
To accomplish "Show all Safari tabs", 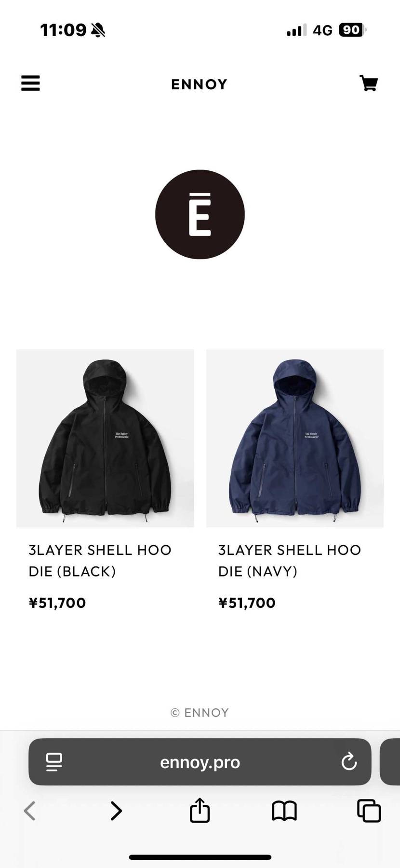I will [369, 811].
